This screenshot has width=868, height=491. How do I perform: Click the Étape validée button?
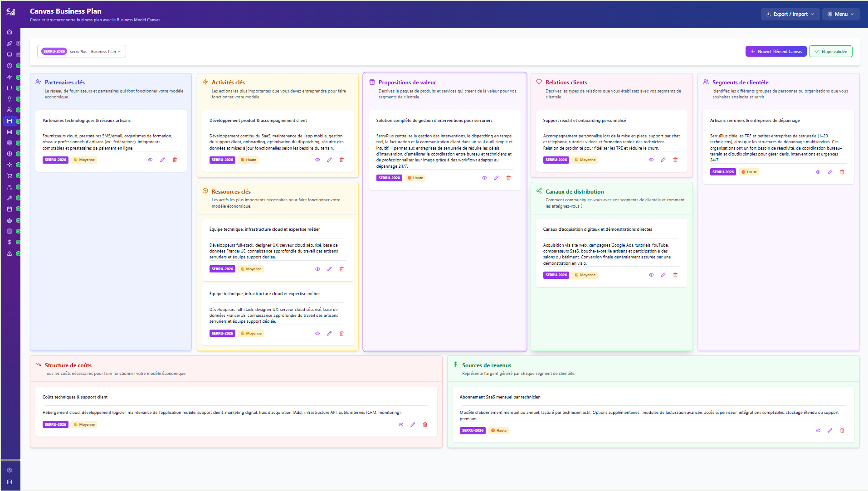click(x=831, y=52)
